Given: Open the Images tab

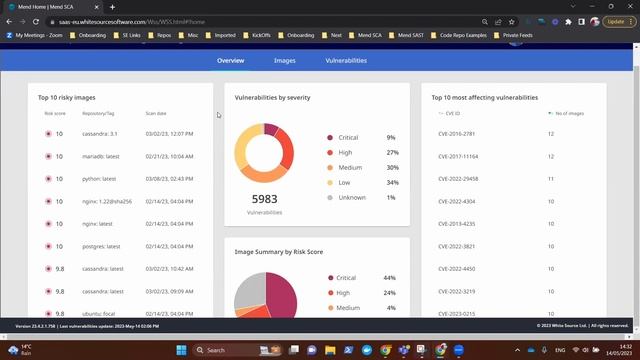Looking at the screenshot, I should tap(284, 60).
